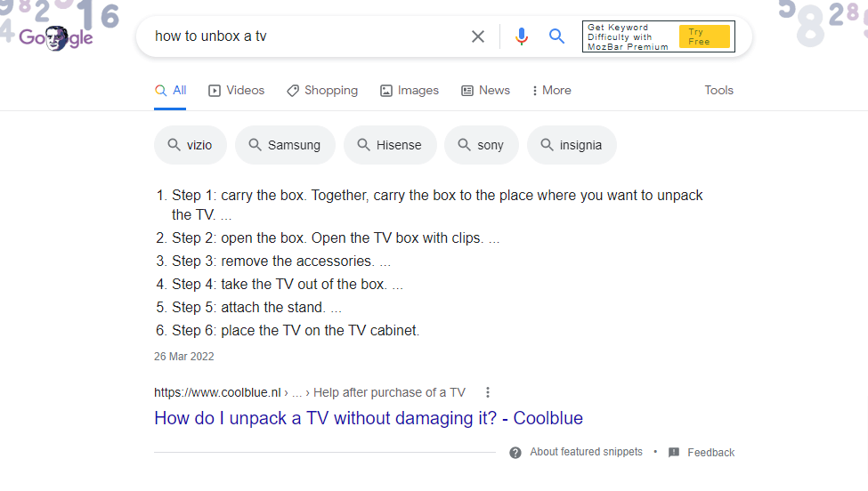Switch to the News tab
Screen dimensions: 868x491
(x=485, y=90)
